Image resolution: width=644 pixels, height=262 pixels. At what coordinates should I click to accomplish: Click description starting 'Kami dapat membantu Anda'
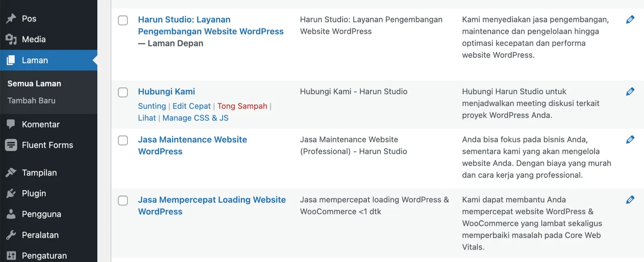click(532, 223)
